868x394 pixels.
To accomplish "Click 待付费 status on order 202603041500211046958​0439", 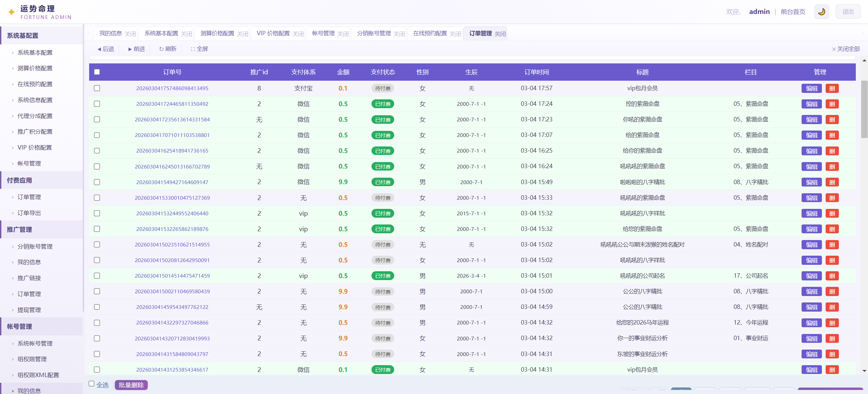I will [x=383, y=292].
